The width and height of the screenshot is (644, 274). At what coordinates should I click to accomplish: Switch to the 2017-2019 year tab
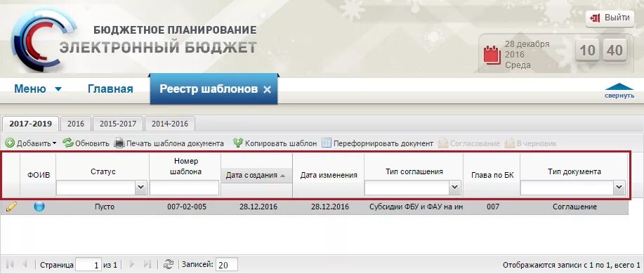click(31, 124)
